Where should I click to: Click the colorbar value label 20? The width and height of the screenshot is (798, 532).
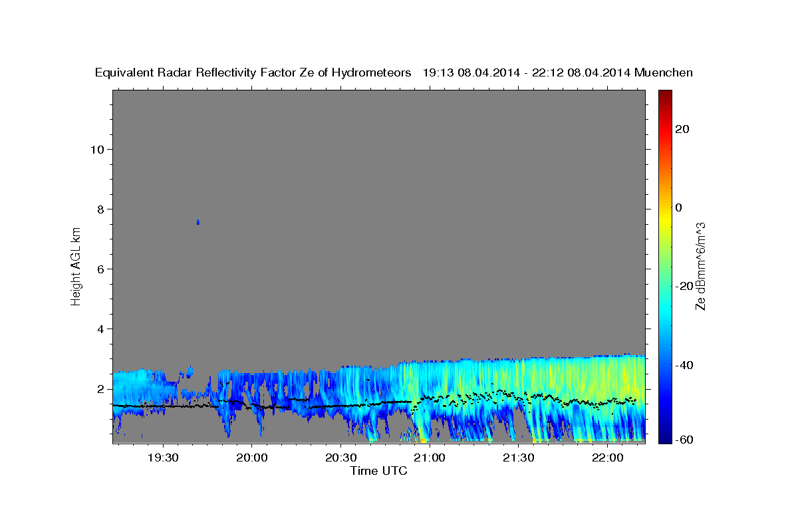pyautogui.click(x=682, y=129)
